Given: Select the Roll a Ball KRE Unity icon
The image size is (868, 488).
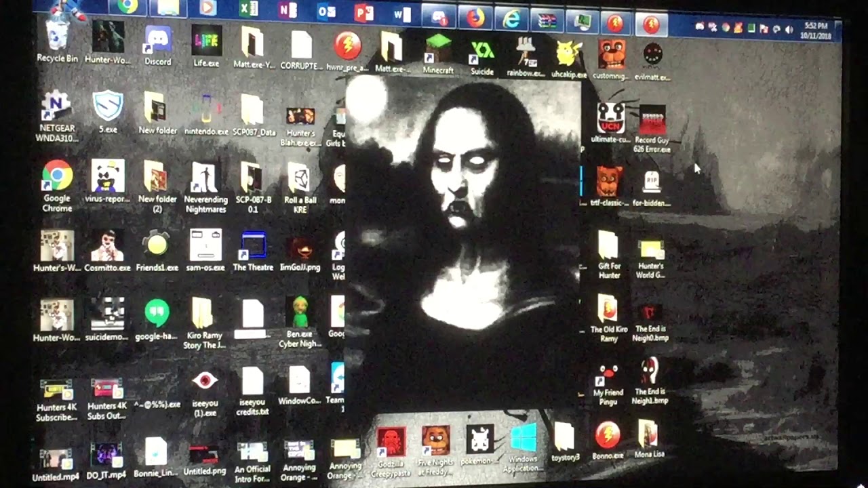Looking at the screenshot, I should tap(300, 188).
